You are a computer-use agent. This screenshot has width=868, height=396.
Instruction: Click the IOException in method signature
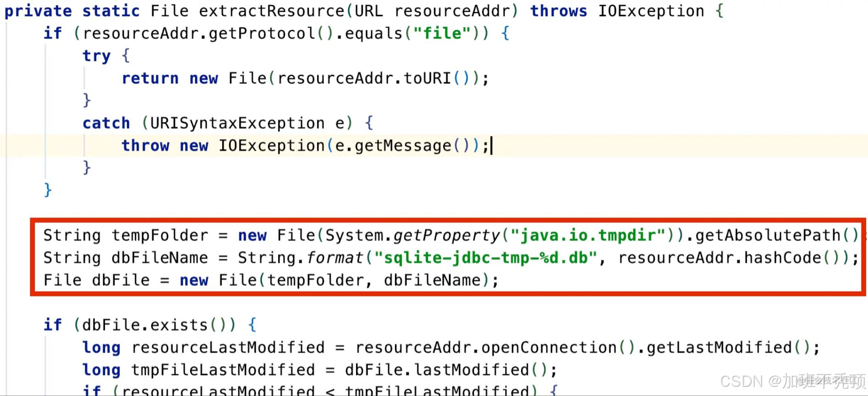coord(651,11)
